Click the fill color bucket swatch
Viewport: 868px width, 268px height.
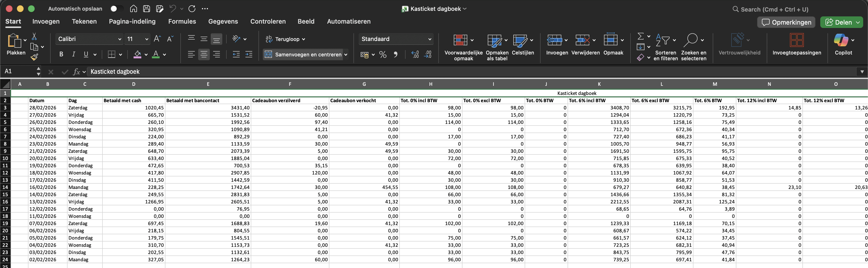click(x=137, y=54)
